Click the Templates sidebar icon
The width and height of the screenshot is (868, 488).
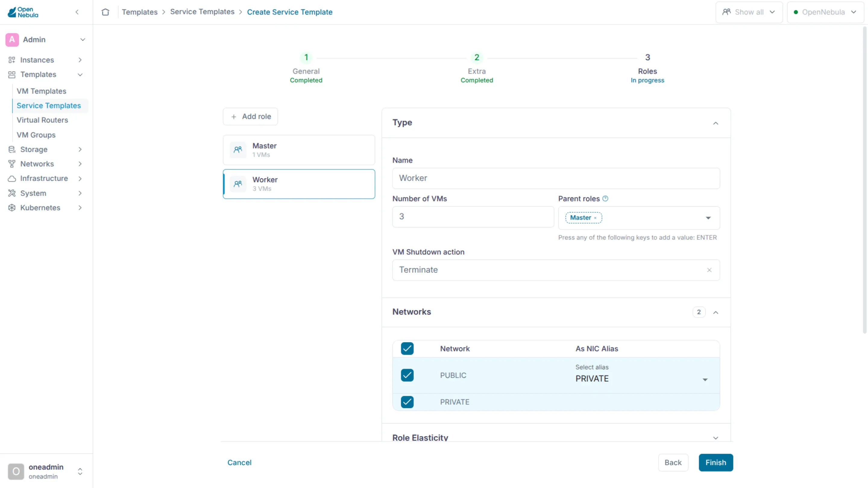tap(12, 74)
